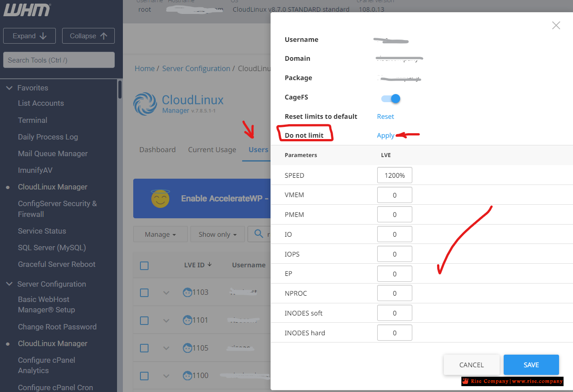Screen dimensions: 573x392
Task: Expand row details for LVE 1101
Action: coord(166,320)
